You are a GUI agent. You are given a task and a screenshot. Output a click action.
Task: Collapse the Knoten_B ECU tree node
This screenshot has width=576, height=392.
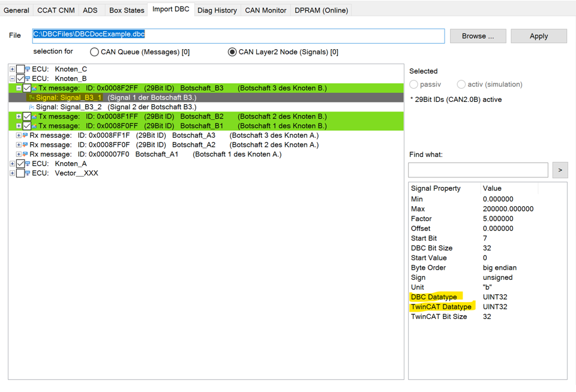coord(12,79)
